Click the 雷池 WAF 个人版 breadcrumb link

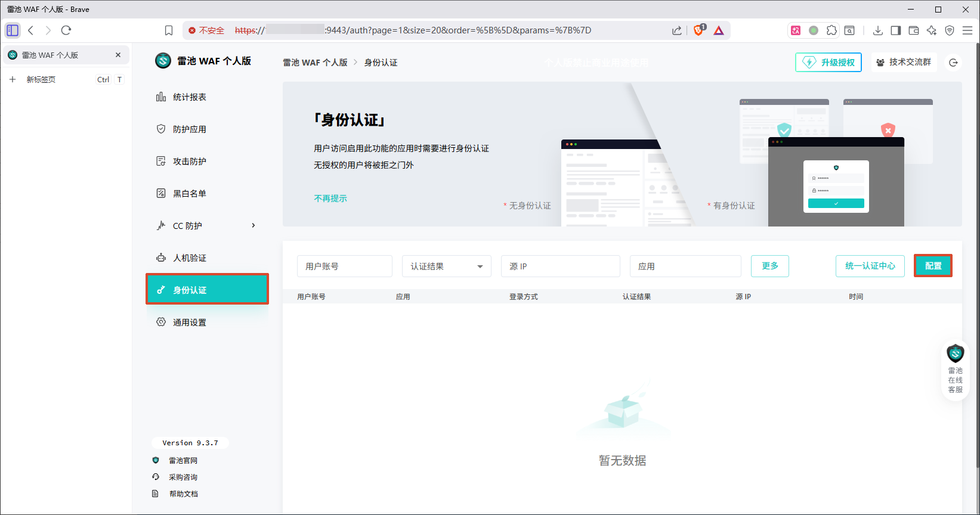(315, 63)
